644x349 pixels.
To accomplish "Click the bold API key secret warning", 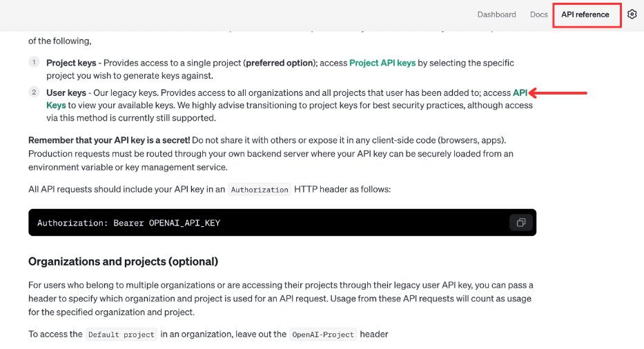I will [109, 141].
